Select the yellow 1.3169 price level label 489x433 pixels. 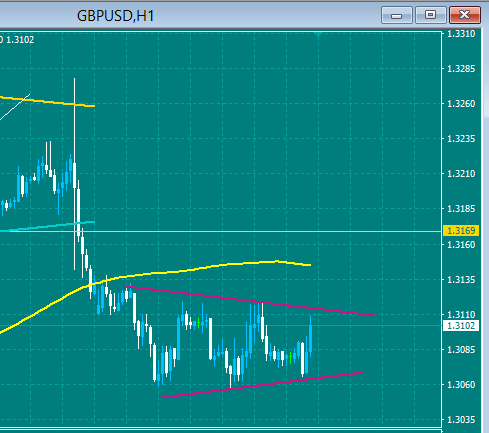(461, 231)
